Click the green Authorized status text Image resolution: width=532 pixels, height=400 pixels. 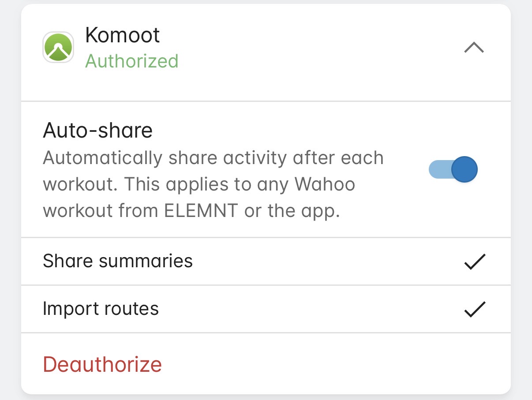131,61
